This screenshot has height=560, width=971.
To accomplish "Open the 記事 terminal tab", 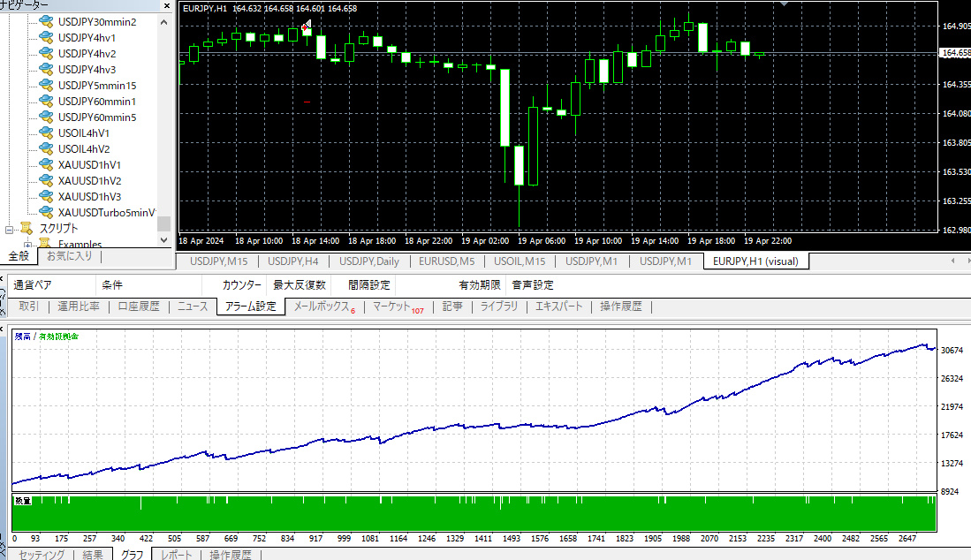I will point(452,306).
